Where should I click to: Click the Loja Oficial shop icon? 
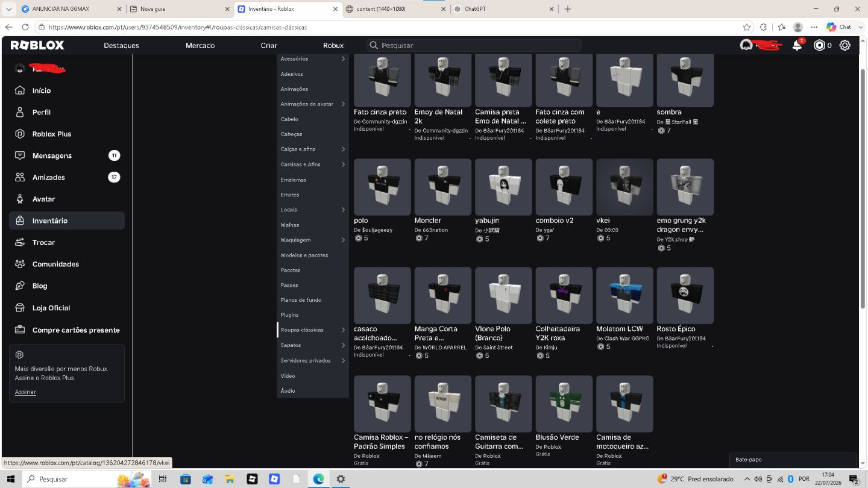(20, 308)
